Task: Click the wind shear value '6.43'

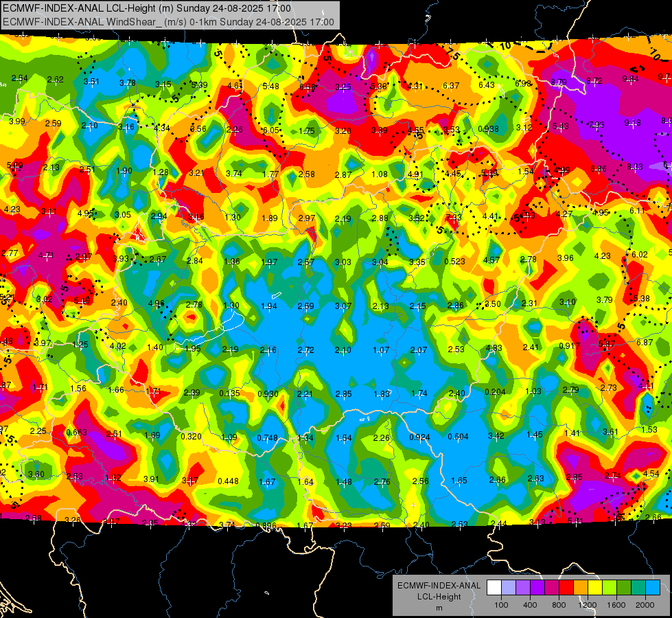Action: pos(487,85)
